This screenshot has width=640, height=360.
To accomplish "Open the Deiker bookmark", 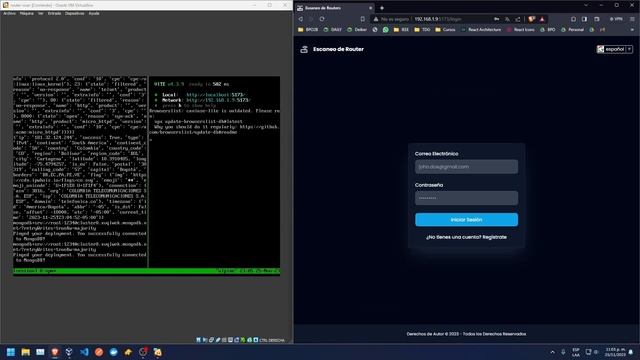I will pos(357,30).
